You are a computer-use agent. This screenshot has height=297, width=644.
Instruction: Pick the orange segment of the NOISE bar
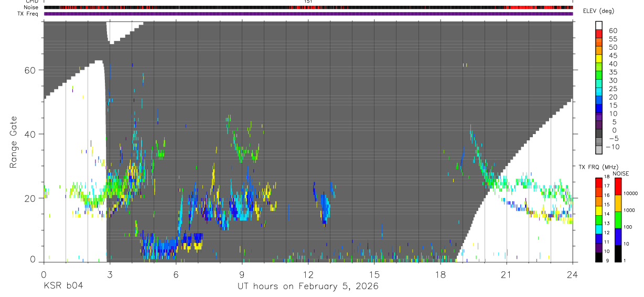pos(618,203)
